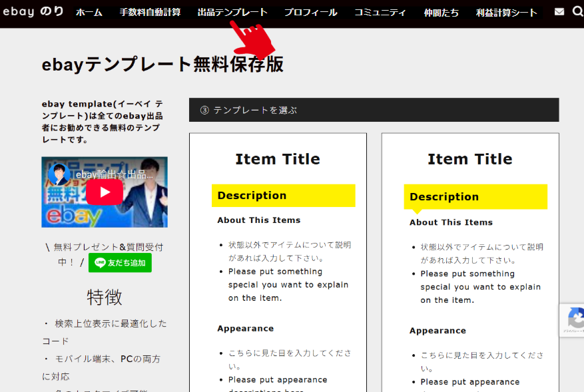Viewport: 584px width, 392px height.
Task: Play the embedded YouTube video
Action: (x=104, y=192)
